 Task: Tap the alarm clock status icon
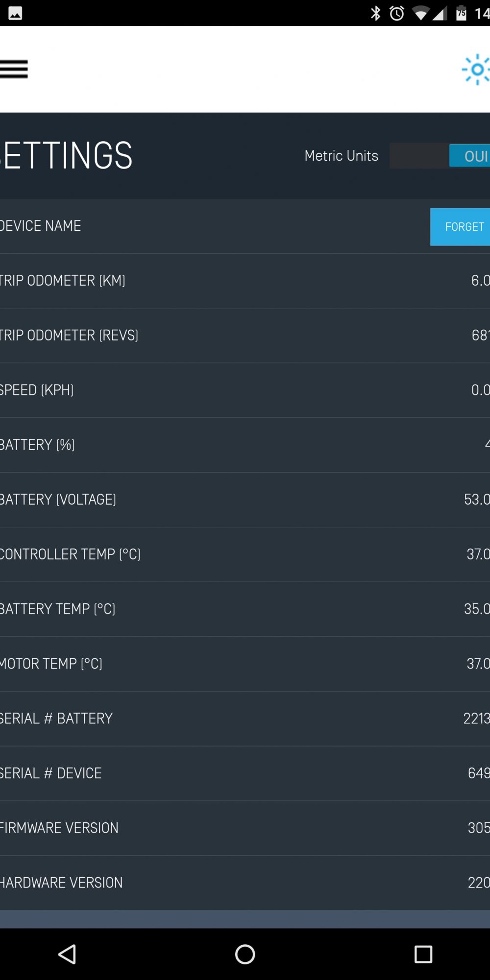click(397, 13)
